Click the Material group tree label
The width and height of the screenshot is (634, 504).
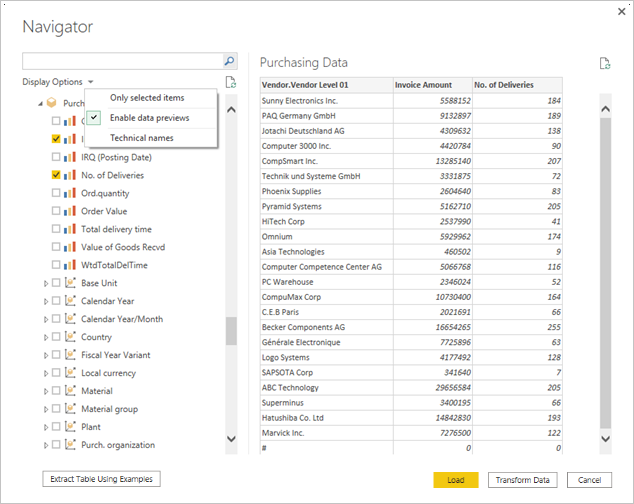(110, 409)
